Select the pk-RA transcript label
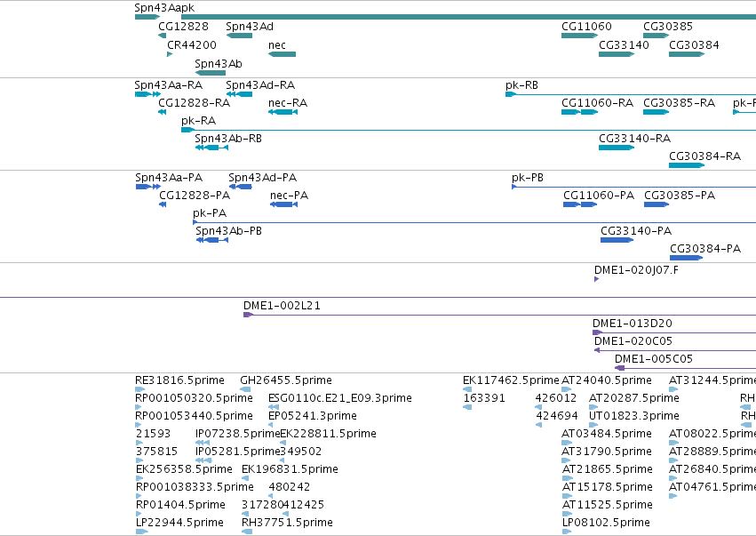 tap(198, 121)
